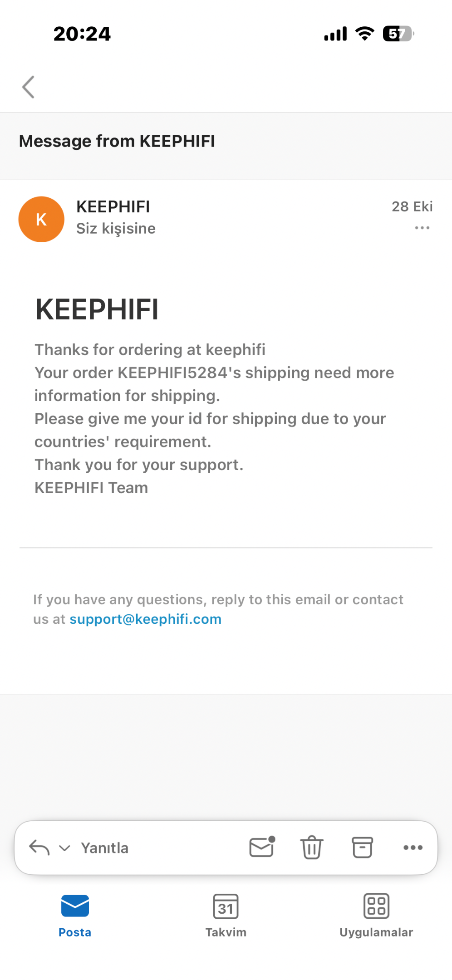Tap the Message from KEEPHIFI subject
This screenshot has width=452, height=980.
pos(117,141)
